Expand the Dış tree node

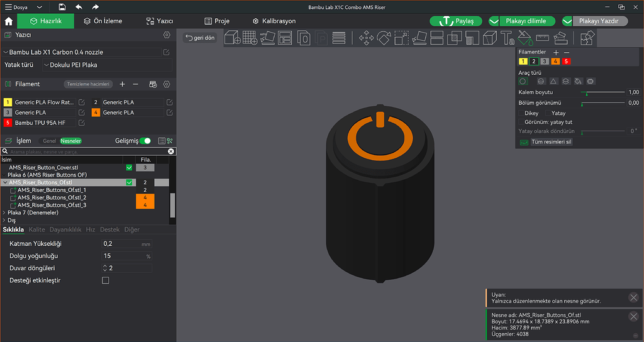[x=4, y=221]
